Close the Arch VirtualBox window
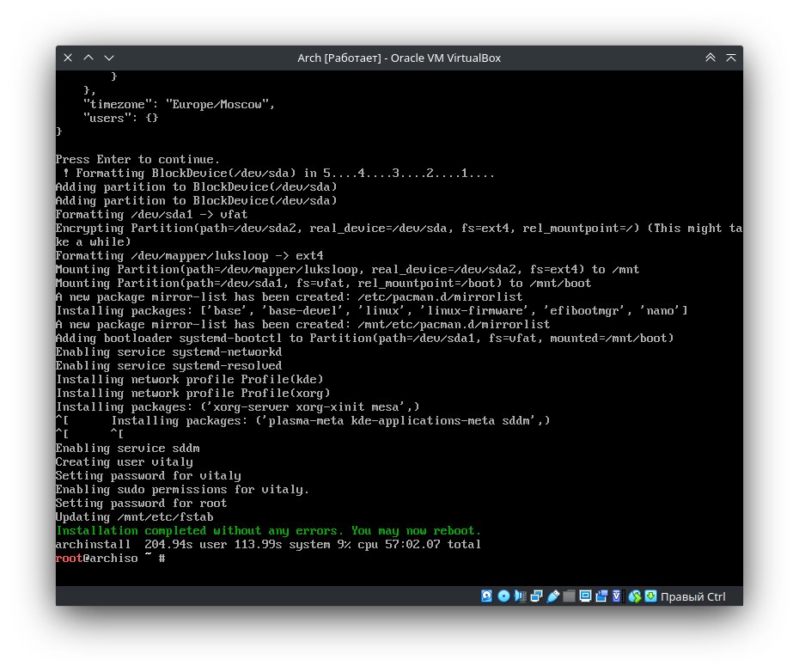Image resolution: width=799 pixels, height=672 pixels. point(68,58)
